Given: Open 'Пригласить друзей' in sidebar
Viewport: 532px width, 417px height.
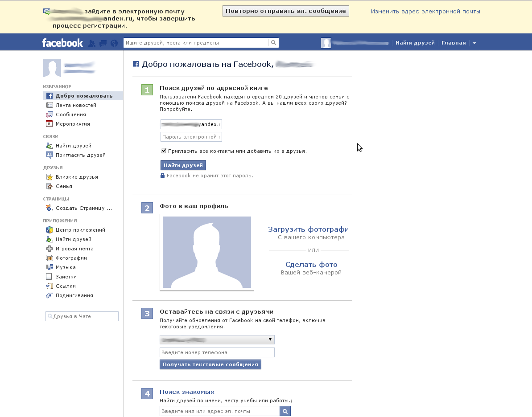Looking at the screenshot, I should point(81,155).
